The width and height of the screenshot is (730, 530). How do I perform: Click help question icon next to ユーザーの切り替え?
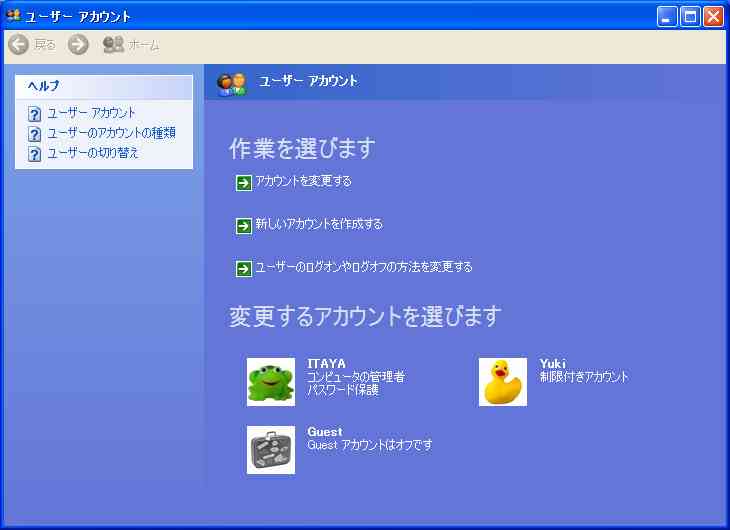34,154
